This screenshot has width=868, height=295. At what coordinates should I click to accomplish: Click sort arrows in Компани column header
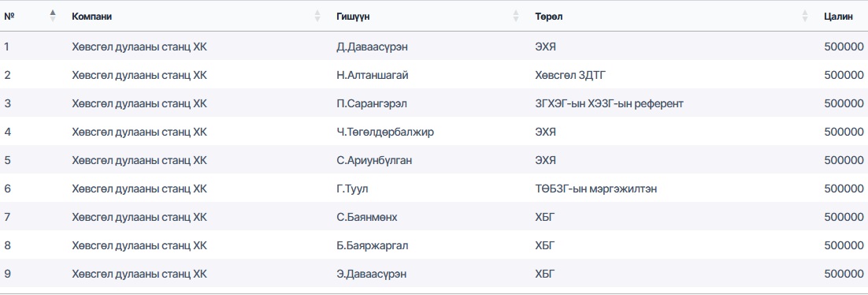pos(317,16)
